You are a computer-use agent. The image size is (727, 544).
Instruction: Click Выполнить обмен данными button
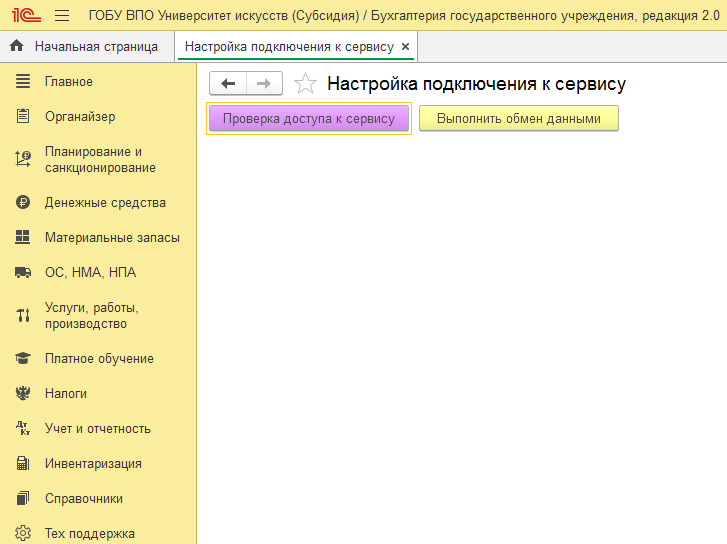pos(519,118)
